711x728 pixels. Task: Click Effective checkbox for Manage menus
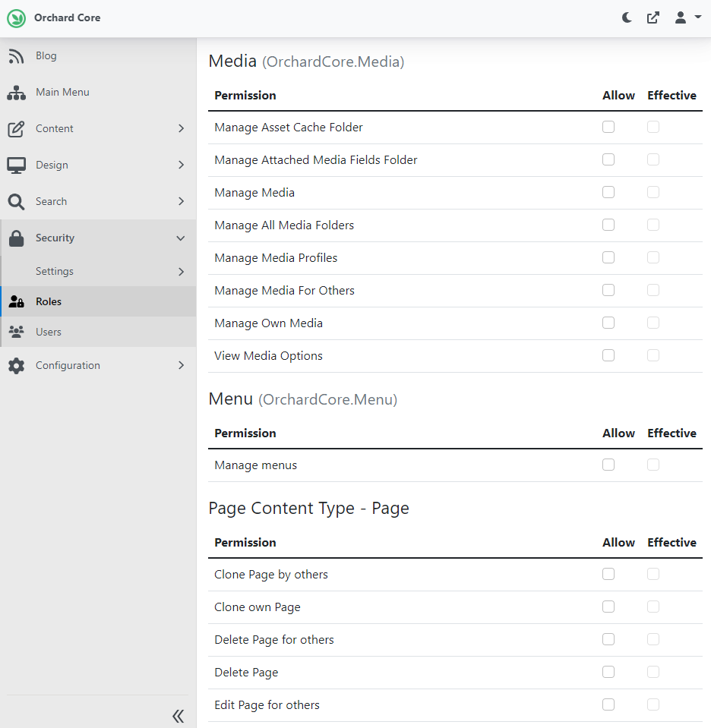pos(653,465)
